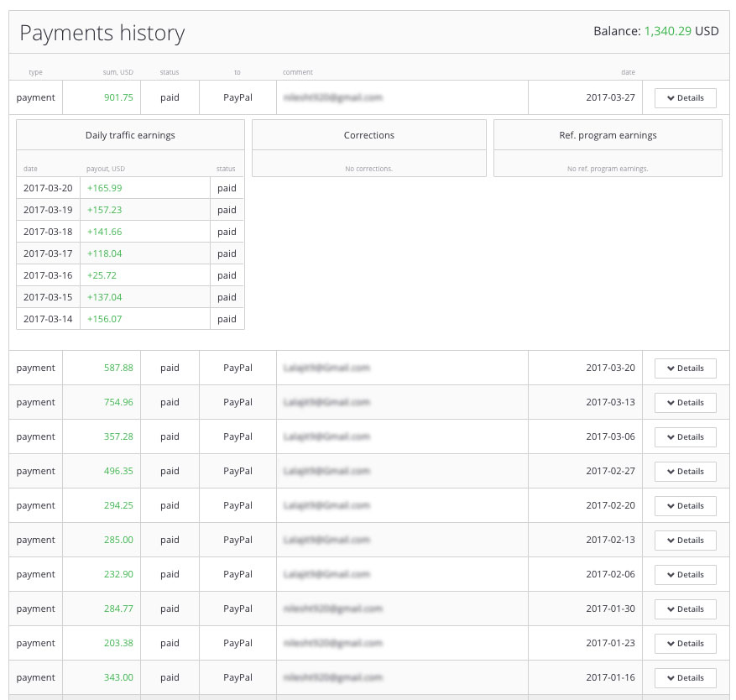This screenshot has width=736, height=700.
Task: Click daily earnings date 2017-03-14
Action: 48,319
